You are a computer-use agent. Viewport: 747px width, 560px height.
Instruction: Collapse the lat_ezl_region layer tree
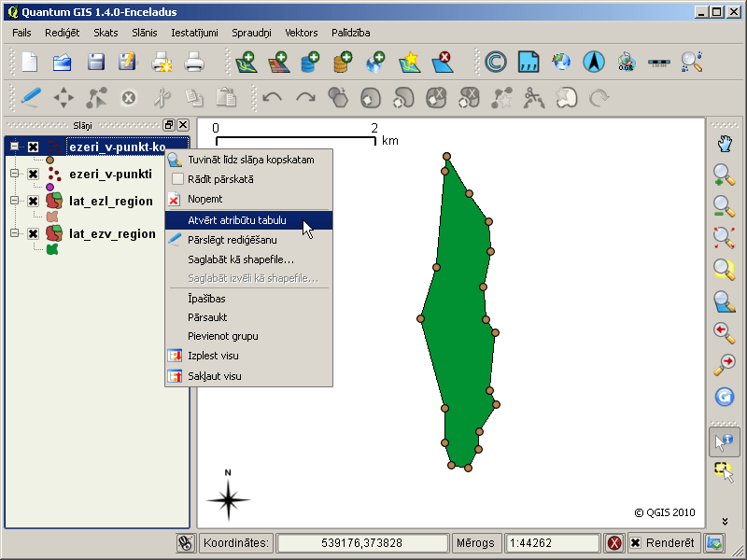click(15, 201)
